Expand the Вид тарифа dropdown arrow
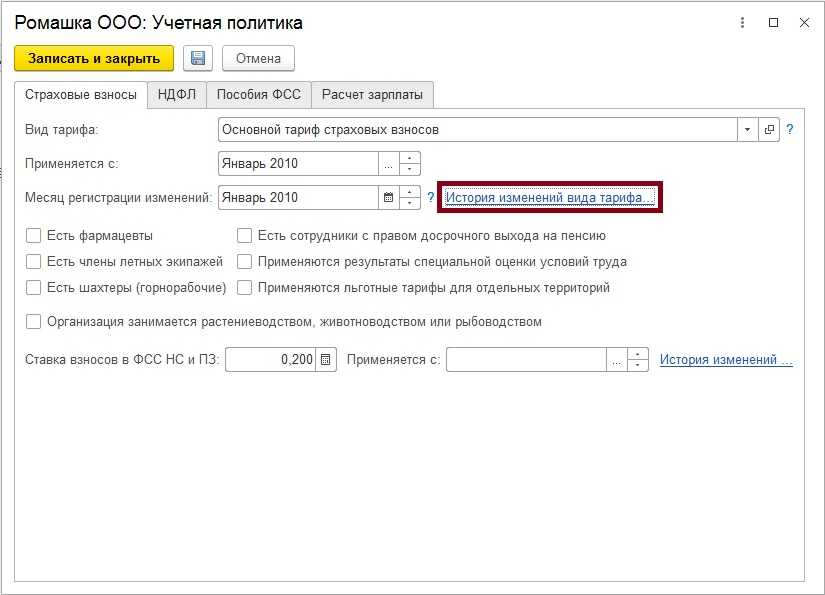The height and width of the screenshot is (595, 825). tap(748, 129)
